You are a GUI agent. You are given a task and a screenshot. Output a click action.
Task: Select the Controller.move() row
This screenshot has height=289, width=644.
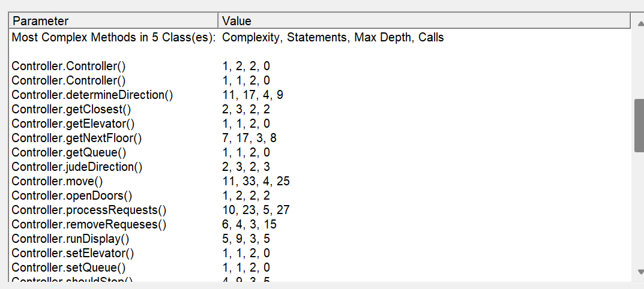[320, 181]
